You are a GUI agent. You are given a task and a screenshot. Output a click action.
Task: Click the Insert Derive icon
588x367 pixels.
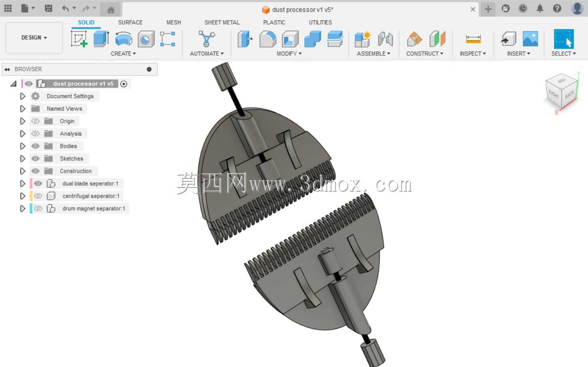point(508,39)
